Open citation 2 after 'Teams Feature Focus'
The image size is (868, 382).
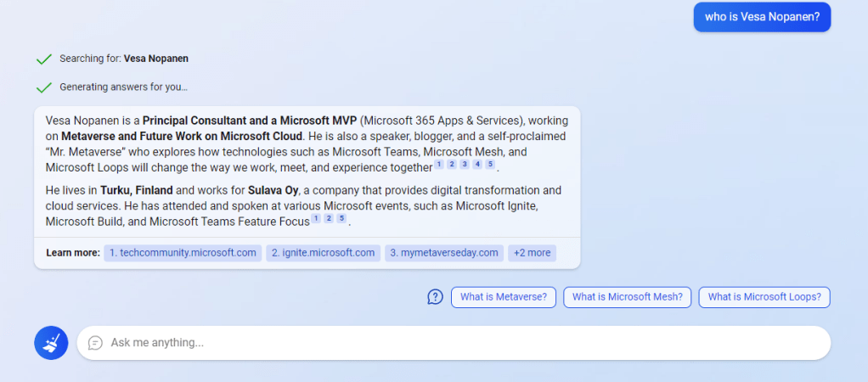[329, 219]
